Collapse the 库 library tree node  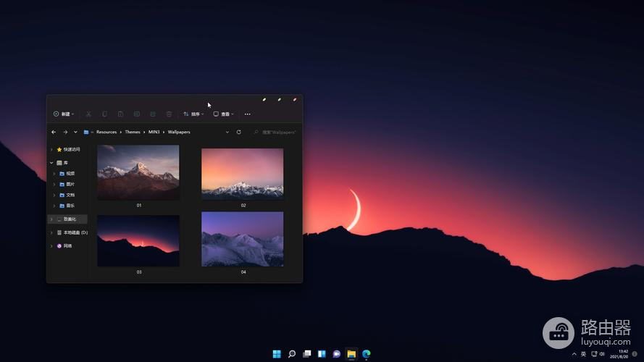51,163
